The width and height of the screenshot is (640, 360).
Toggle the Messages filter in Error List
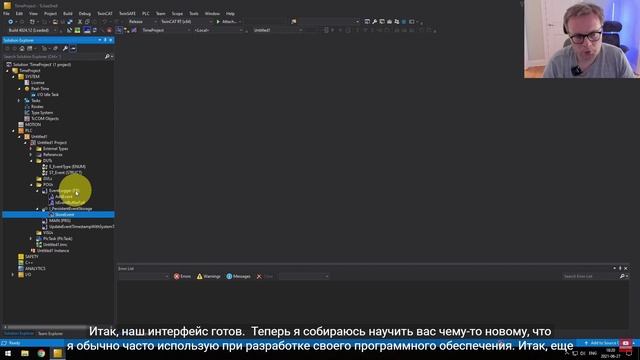pos(239,276)
